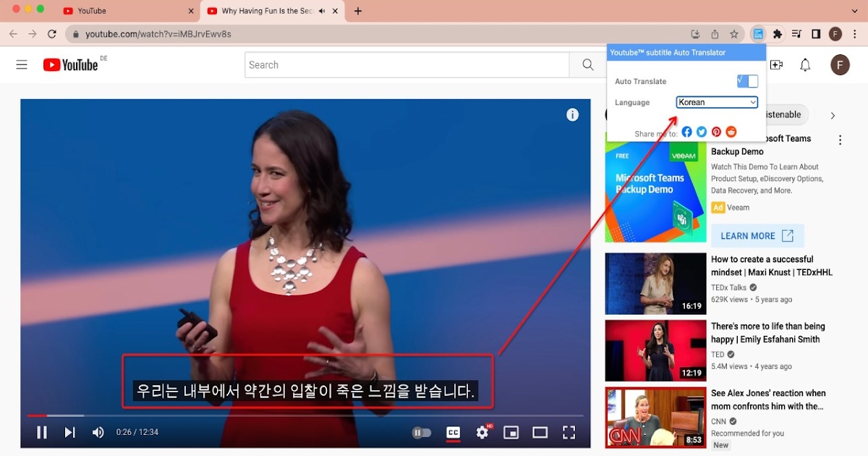The height and width of the screenshot is (456, 868).
Task: Click the LEARN MORE ad button
Action: [757, 236]
